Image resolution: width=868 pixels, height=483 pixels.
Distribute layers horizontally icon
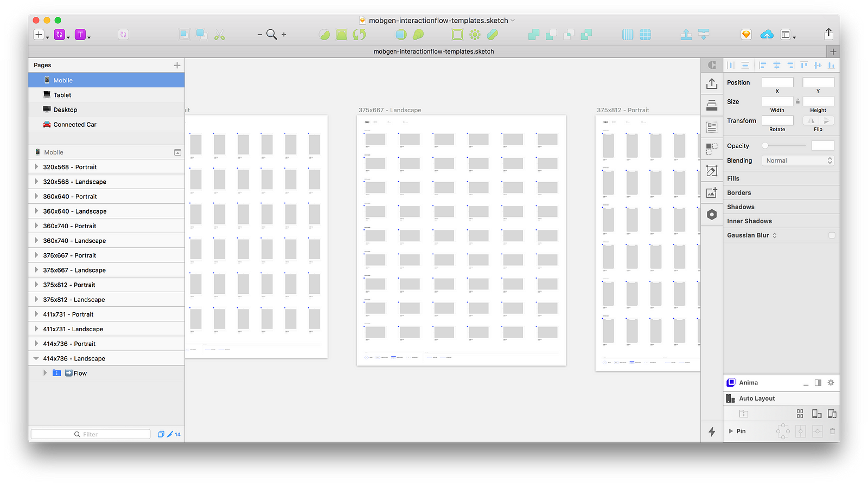pos(731,65)
